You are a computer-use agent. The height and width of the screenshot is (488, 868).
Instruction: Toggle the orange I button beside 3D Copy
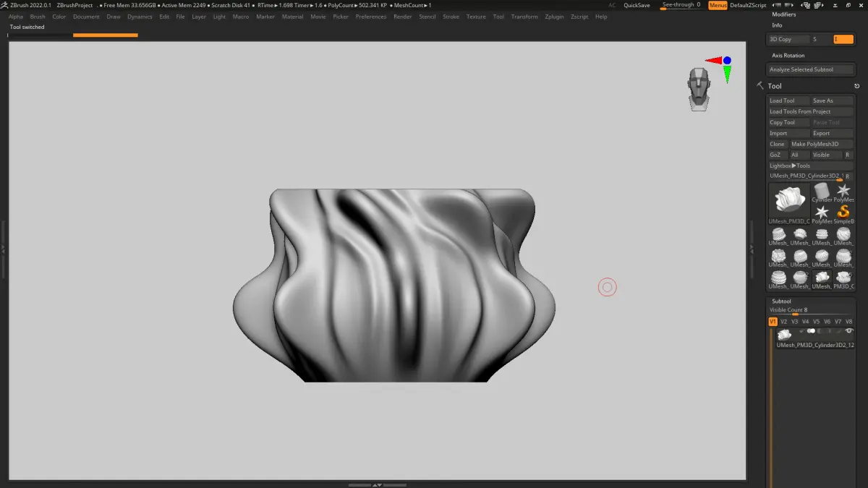coord(843,39)
